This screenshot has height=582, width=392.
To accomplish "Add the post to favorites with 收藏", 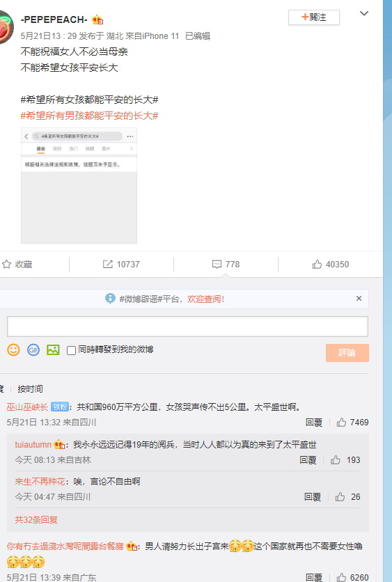I will click(x=17, y=265).
